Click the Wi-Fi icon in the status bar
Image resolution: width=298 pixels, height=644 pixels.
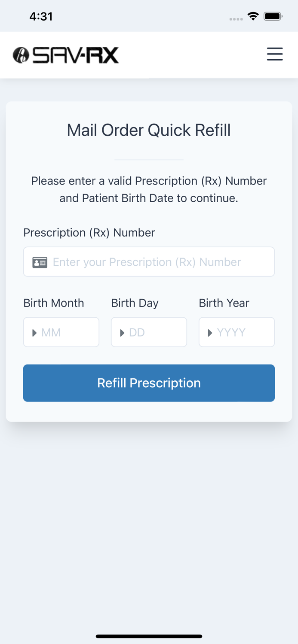[x=253, y=16]
